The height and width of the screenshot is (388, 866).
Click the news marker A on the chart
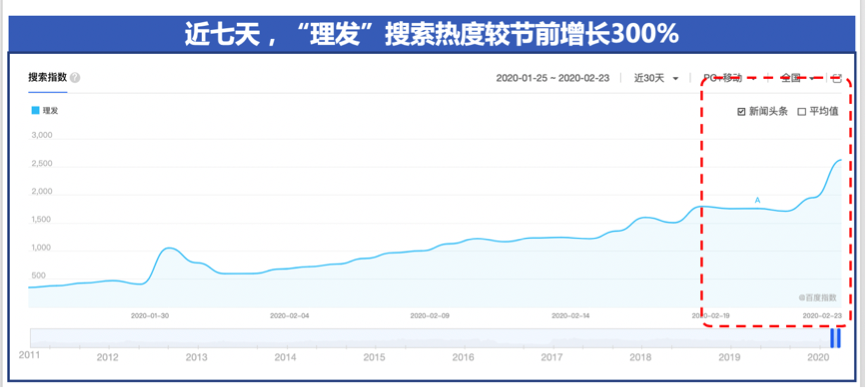coord(757,200)
